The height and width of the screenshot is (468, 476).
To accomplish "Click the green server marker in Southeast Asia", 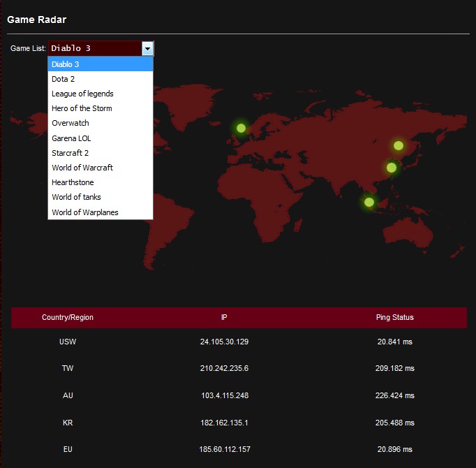I will pos(369,202).
